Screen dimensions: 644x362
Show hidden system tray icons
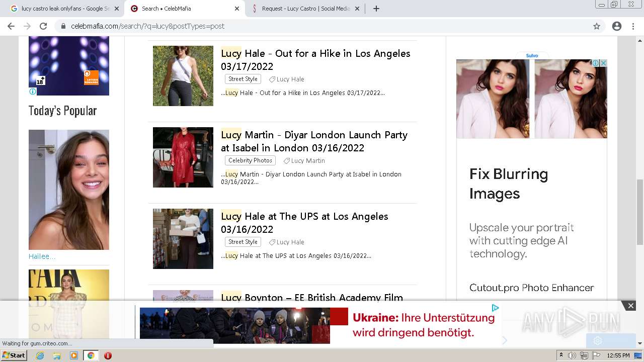coord(561,355)
